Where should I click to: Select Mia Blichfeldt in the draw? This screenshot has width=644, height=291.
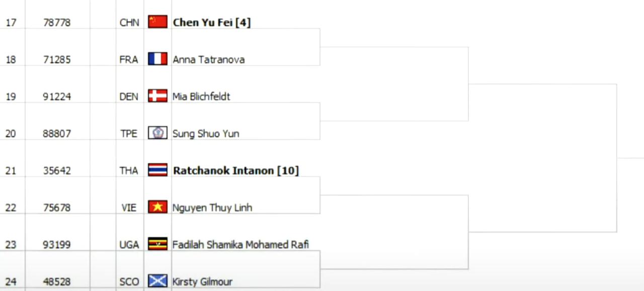coord(201,96)
